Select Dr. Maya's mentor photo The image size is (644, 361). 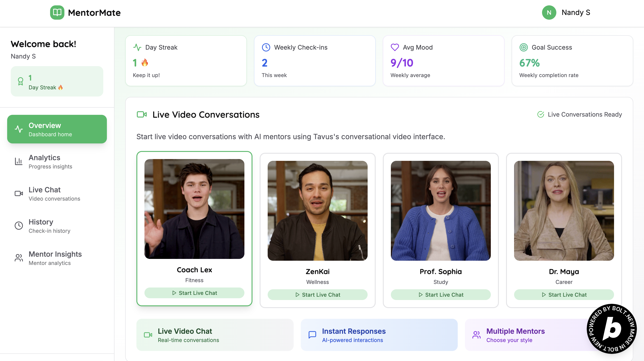pos(564,211)
